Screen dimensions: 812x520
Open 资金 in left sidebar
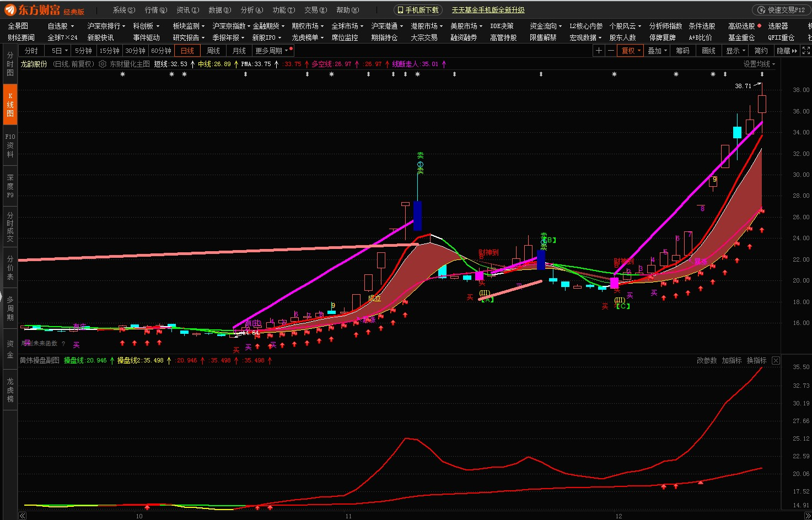tap(10, 349)
